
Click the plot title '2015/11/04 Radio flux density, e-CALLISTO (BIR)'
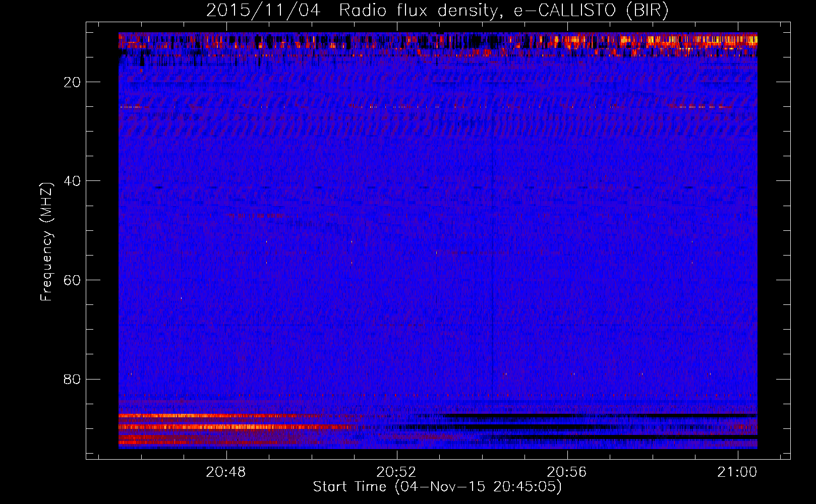(437, 11)
